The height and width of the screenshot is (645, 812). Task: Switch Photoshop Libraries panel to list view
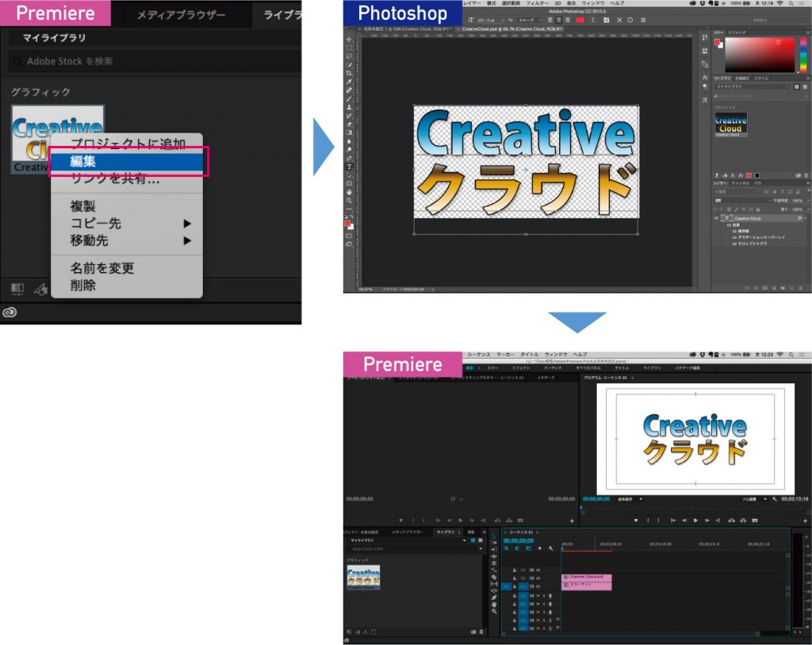805,86
